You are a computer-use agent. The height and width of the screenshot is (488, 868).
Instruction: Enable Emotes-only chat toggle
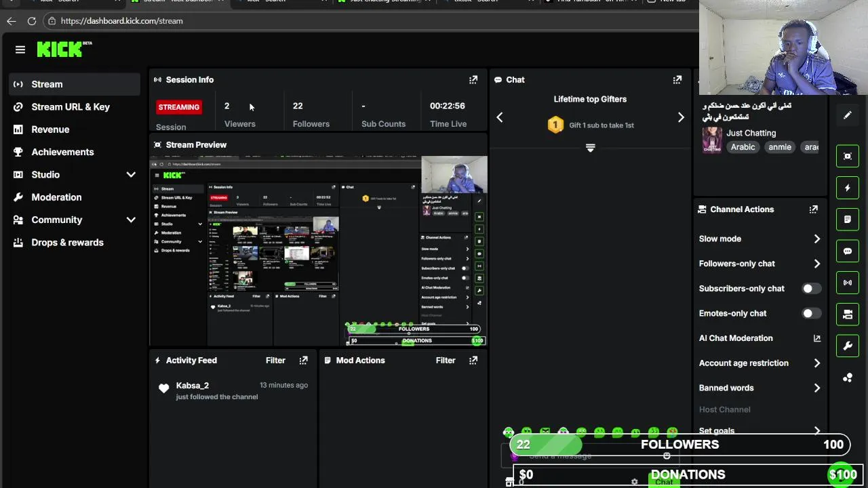tap(811, 313)
